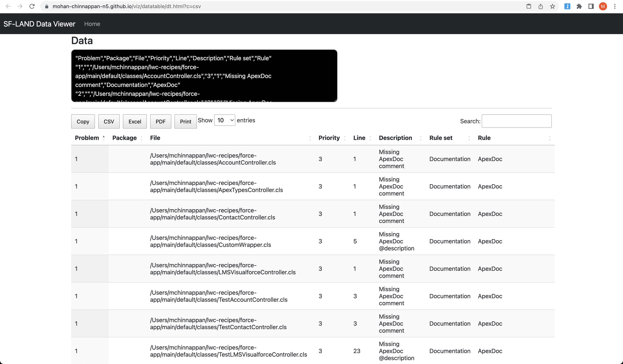Open Chrome three-dot menu
Screen dimensions: 623x364
[615, 6]
